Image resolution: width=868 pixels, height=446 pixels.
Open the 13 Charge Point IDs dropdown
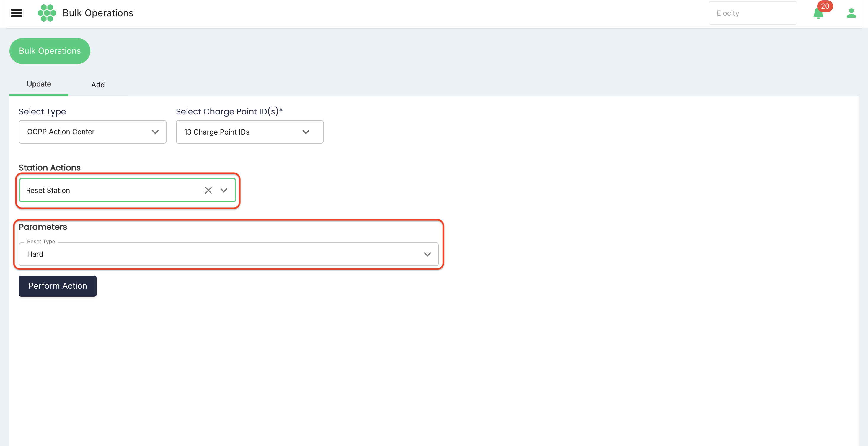250,132
